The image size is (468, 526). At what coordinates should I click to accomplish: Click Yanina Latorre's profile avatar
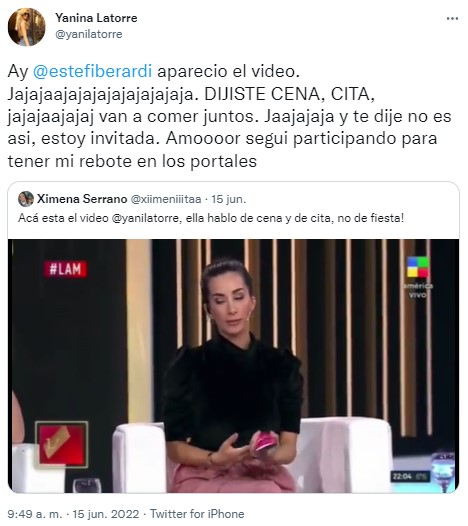pyautogui.click(x=27, y=27)
